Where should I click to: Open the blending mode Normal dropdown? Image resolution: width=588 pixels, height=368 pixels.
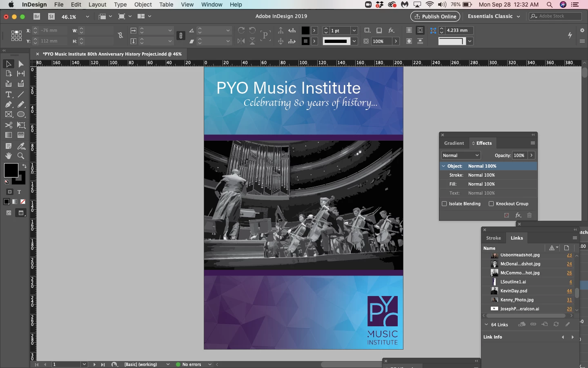[x=461, y=155]
